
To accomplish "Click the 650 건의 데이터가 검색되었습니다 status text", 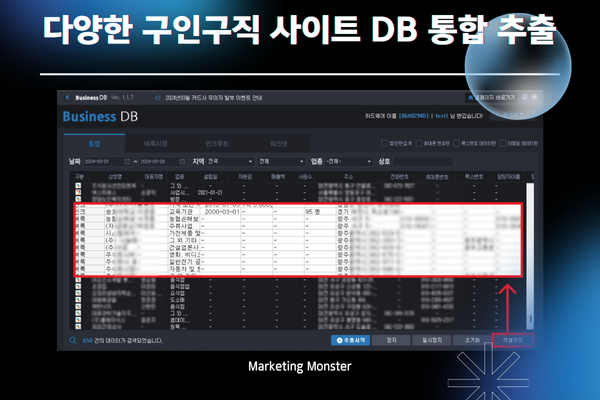I will 122,340.
